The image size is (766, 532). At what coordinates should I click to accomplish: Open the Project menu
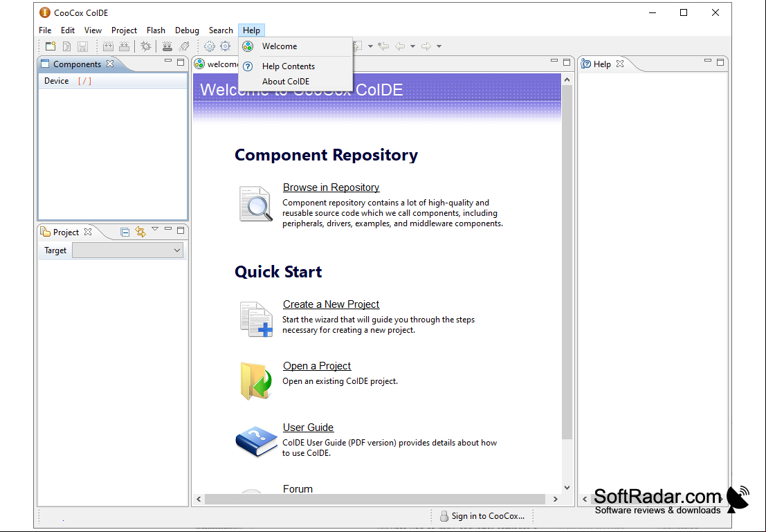124,30
